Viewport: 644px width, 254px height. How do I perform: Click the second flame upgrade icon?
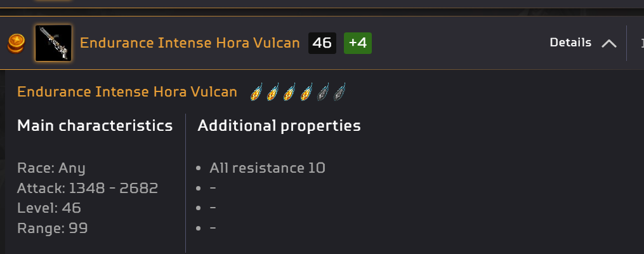[x=273, y=93]
